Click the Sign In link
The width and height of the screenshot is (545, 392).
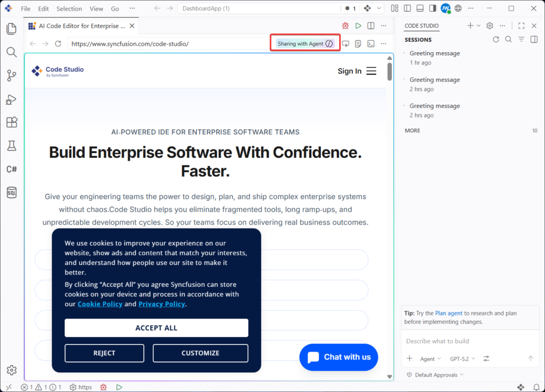[x=350, y=71]
